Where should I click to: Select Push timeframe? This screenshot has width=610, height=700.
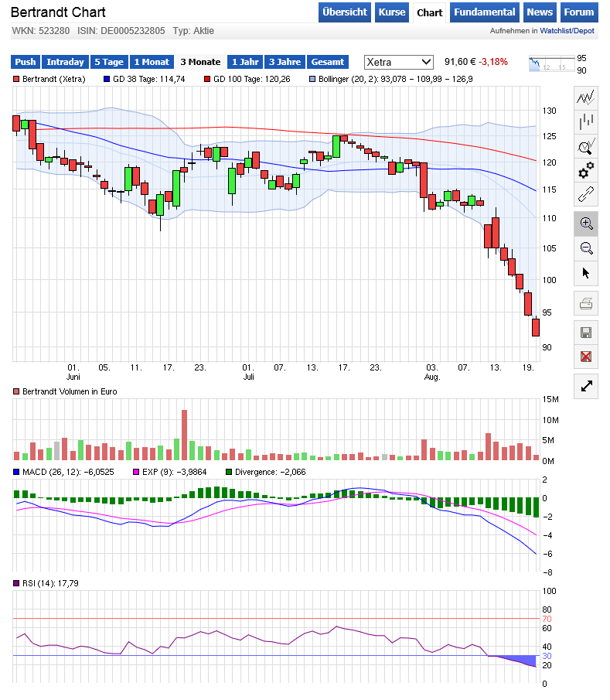click(26, 62)
